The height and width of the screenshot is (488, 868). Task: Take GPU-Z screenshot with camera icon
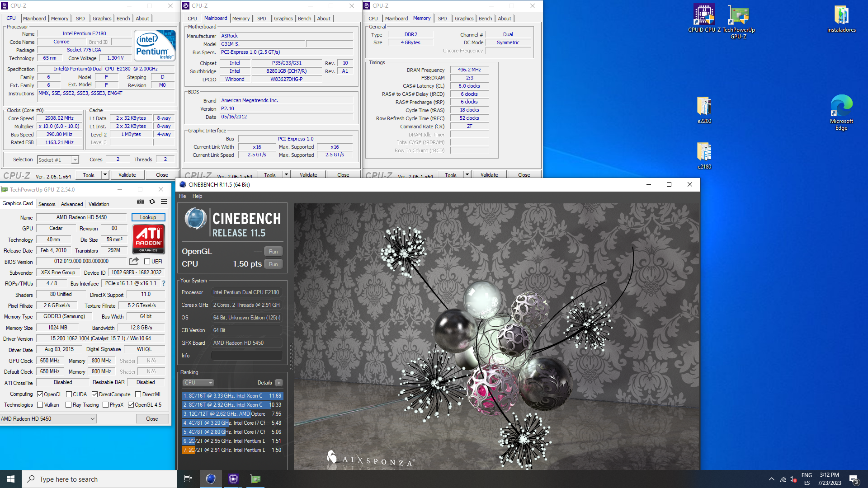pyautogui.click(x=141, y=202)
